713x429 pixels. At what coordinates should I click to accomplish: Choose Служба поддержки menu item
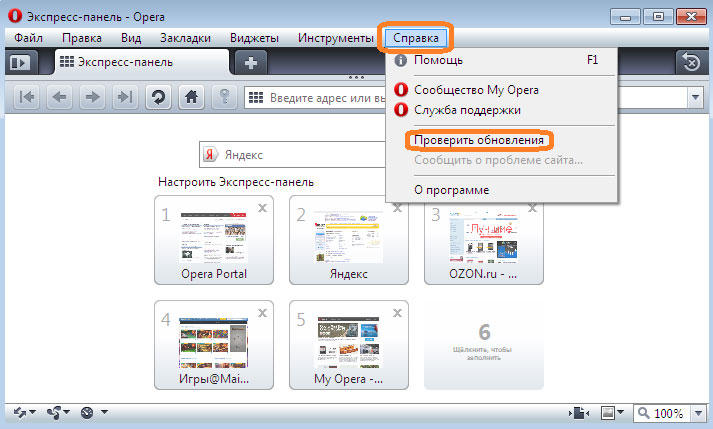[502, 110]
